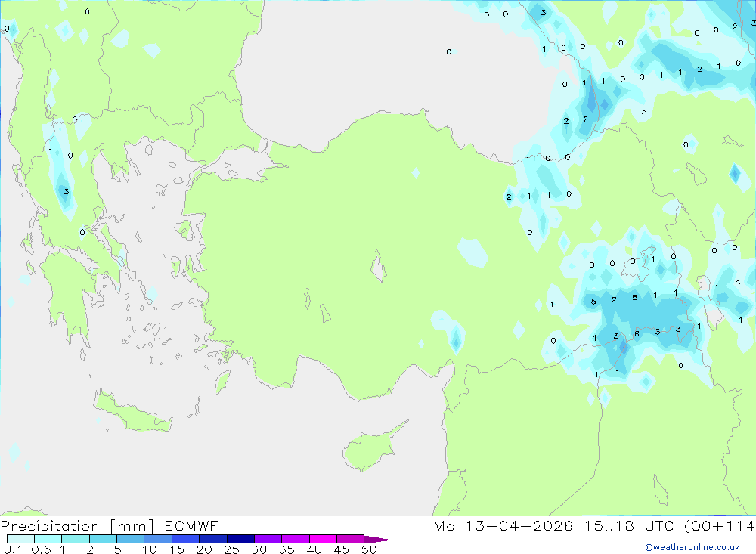Select the 2–5 mm legend color swatch

103,539
